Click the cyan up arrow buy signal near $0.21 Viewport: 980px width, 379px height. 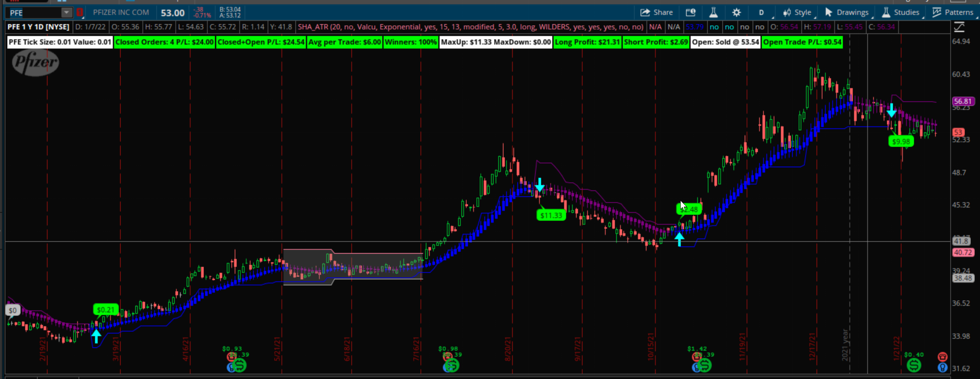pos(96,336)
